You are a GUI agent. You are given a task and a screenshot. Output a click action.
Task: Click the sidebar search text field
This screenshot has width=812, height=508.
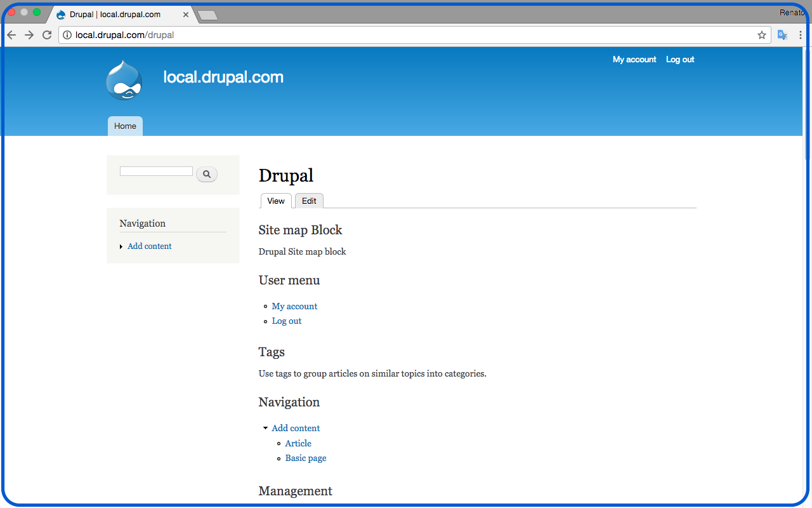pyautogui.click(x=156, y=171)
